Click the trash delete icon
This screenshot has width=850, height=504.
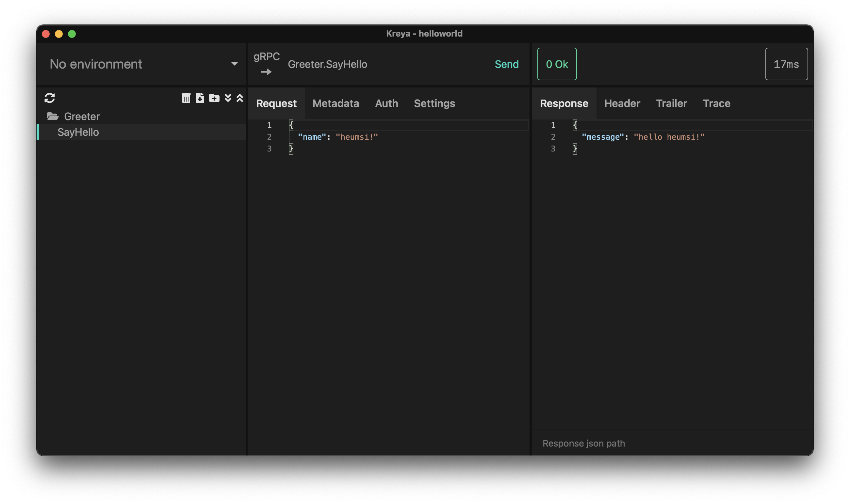(186, 98)
